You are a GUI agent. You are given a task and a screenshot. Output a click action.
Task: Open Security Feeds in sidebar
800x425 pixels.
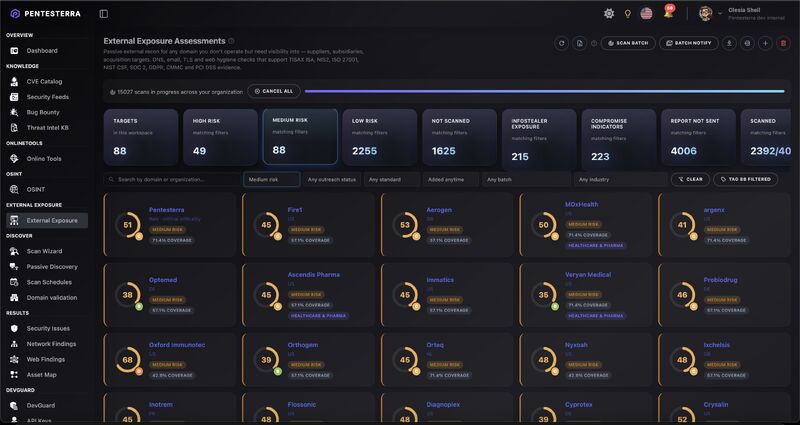[x=47, y=97]
